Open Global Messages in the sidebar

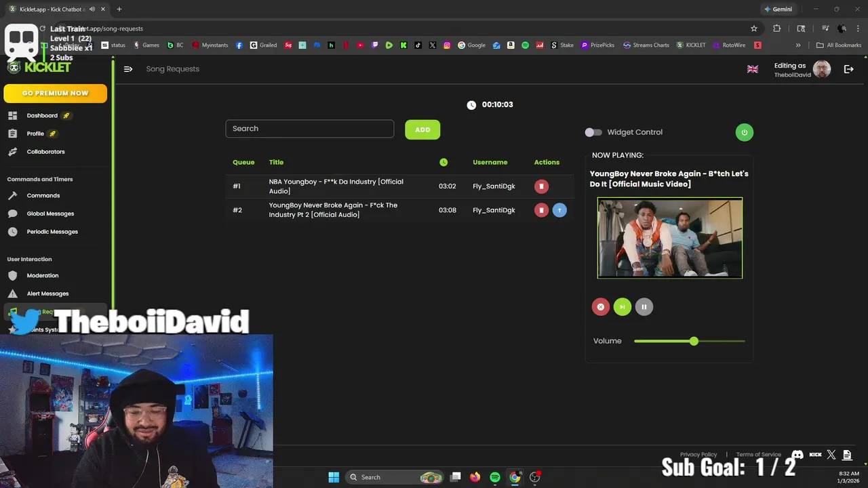[50, 213]
